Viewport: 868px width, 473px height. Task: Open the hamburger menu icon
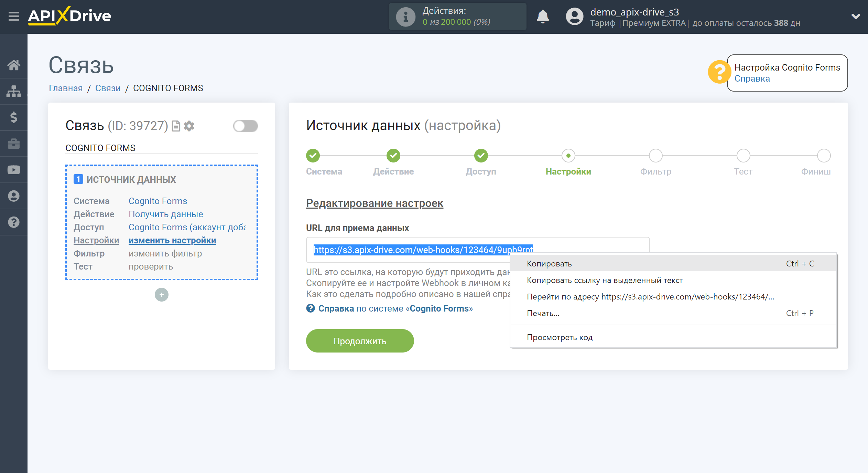pos(14,16)
